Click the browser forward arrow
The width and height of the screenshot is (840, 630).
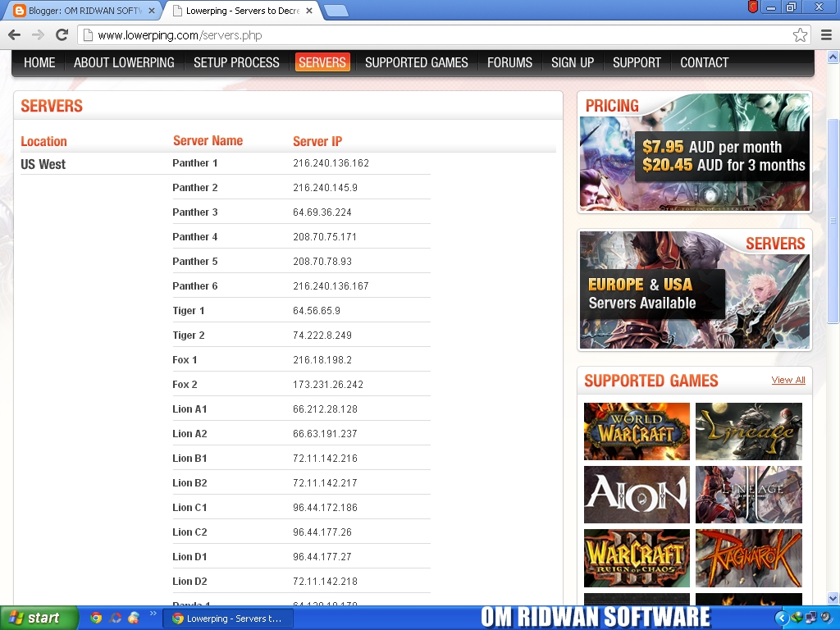[x=38, y=35]
